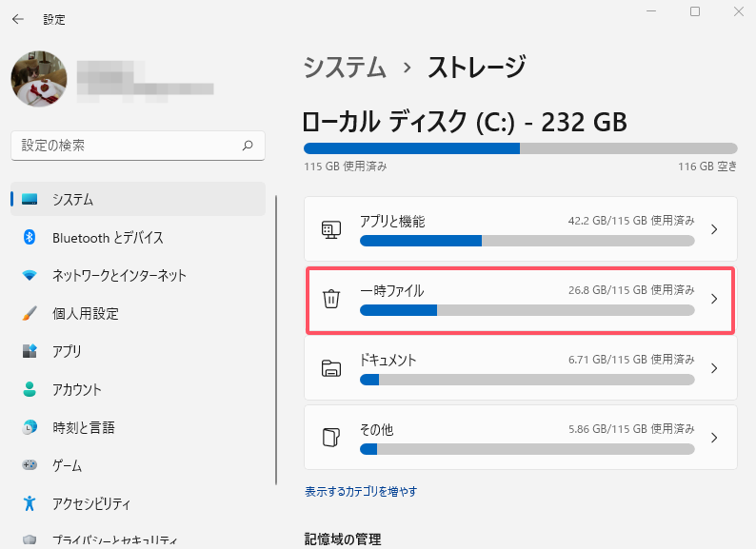Screen dimensions: 756x549
Task: Click the その他 file icon
Action: (331, 437)
